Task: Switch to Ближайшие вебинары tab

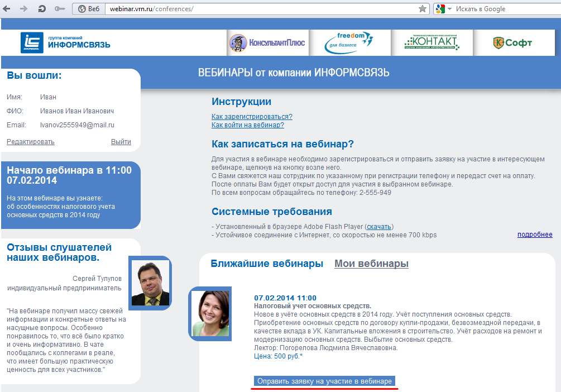Action: click(x=267, y=264)
